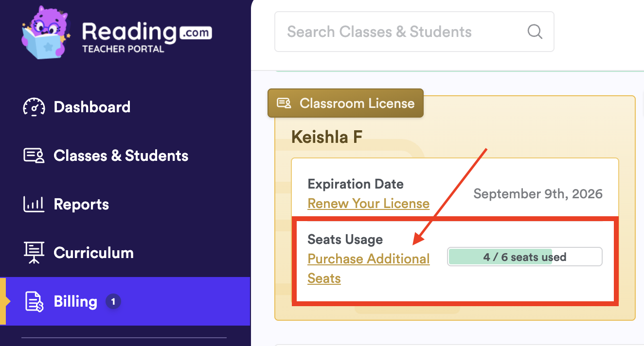Click the Purchase Additional Seats link

(x=368, y=259)
